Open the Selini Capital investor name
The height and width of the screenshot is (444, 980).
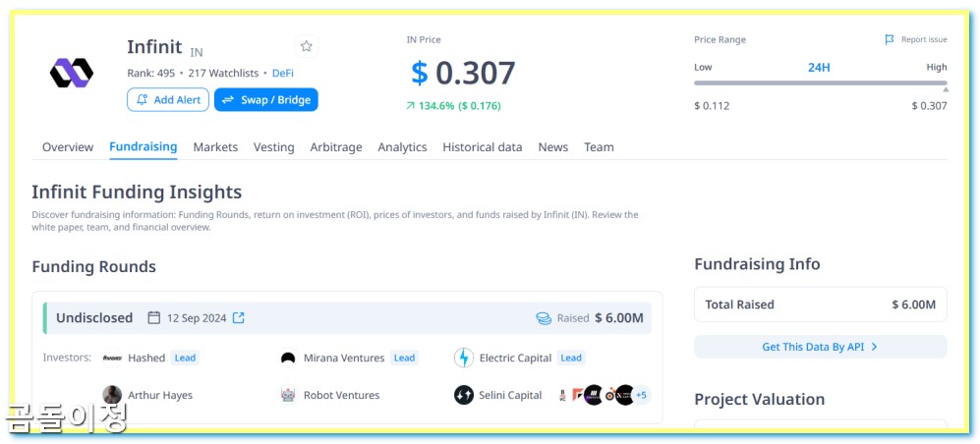coord(510,395)
